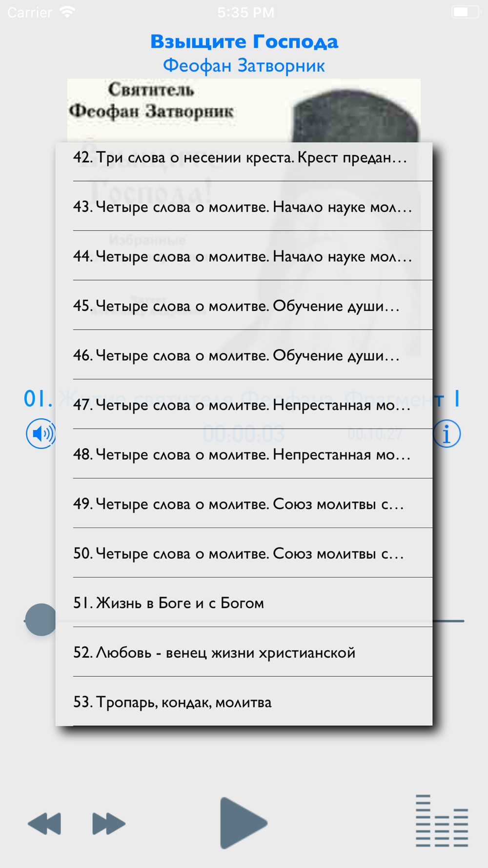
Task: Tap the title Взыщите Господа
Action: (244, 41)
